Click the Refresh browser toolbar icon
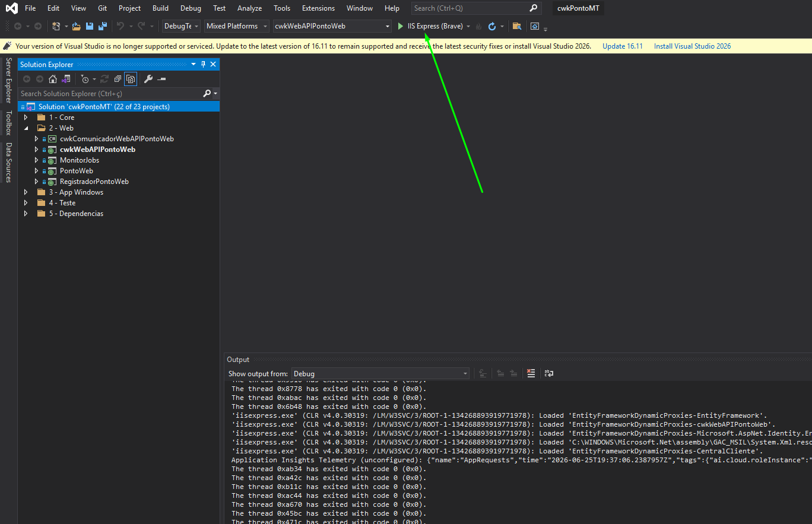The width and height of the screenshot is (812, 524). coord(492,26)
